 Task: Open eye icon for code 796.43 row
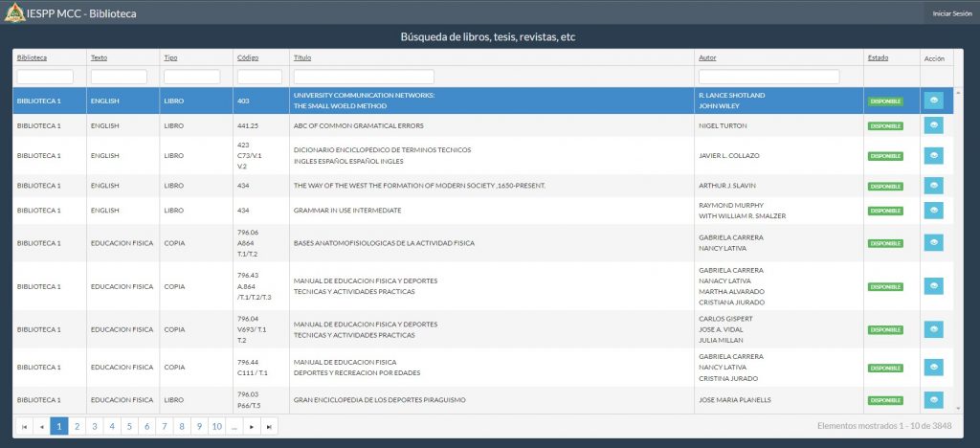[x=934, y=286]
